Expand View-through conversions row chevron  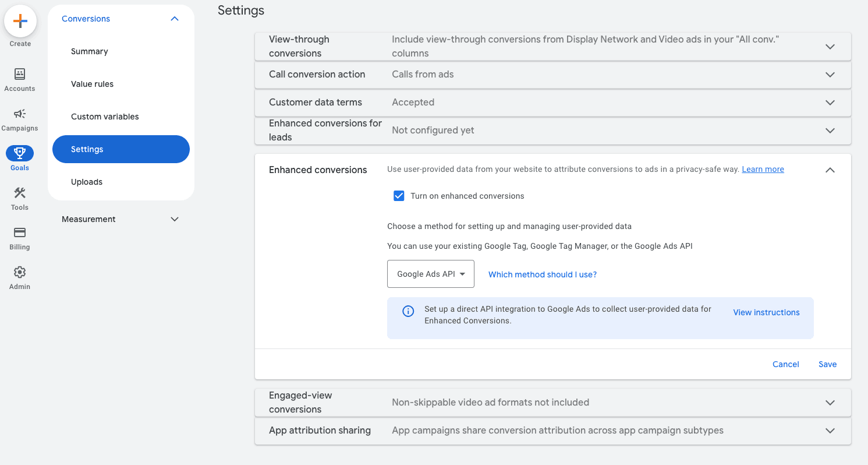click(x=830, y=47)
